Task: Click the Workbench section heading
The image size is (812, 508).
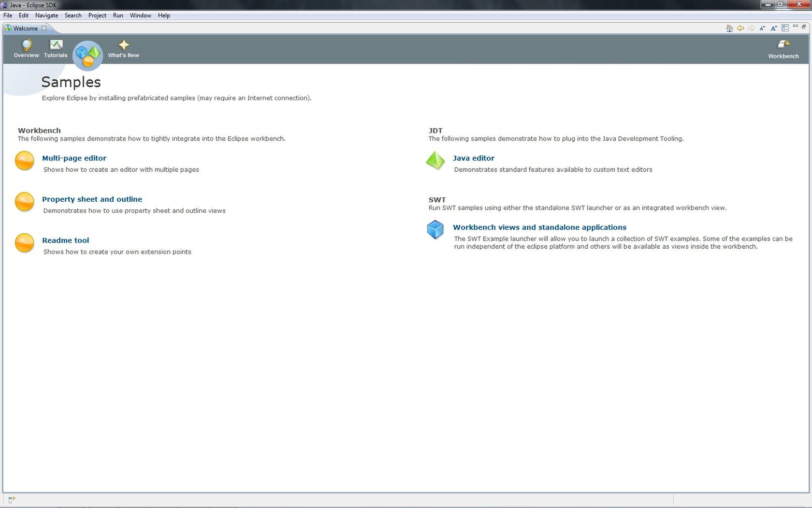Action: point(40,131)
